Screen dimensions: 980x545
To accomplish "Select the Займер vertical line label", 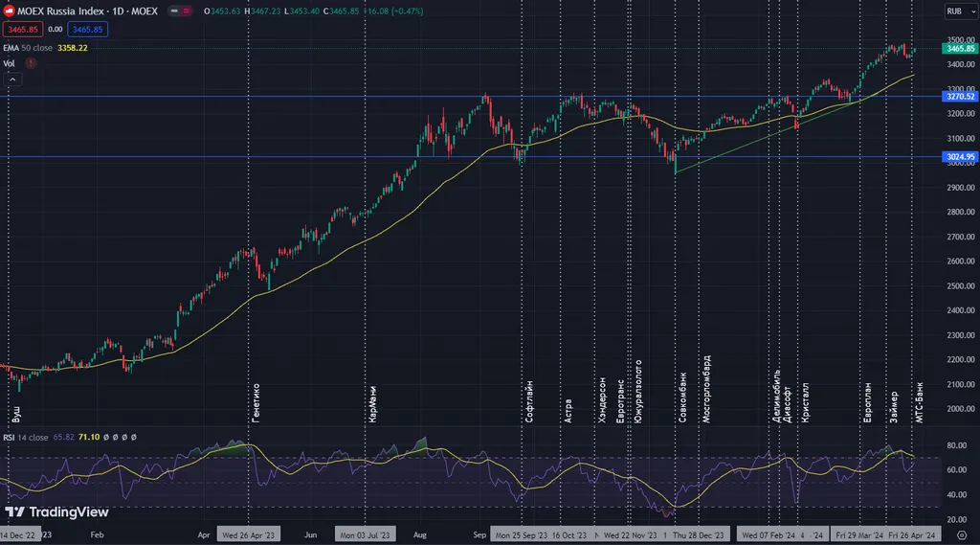I will (894, 407).
